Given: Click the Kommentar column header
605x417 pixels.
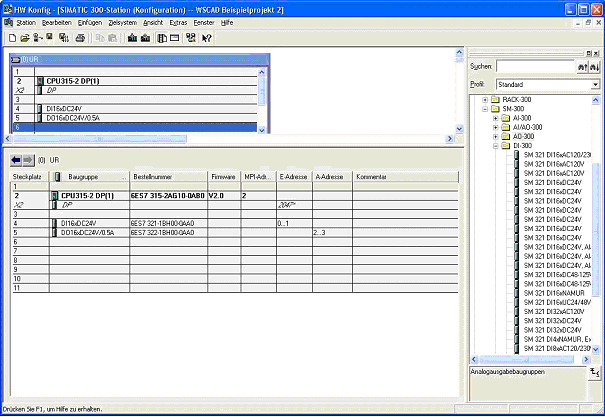Looking at the screenshot, I should (x=406, y=177).
